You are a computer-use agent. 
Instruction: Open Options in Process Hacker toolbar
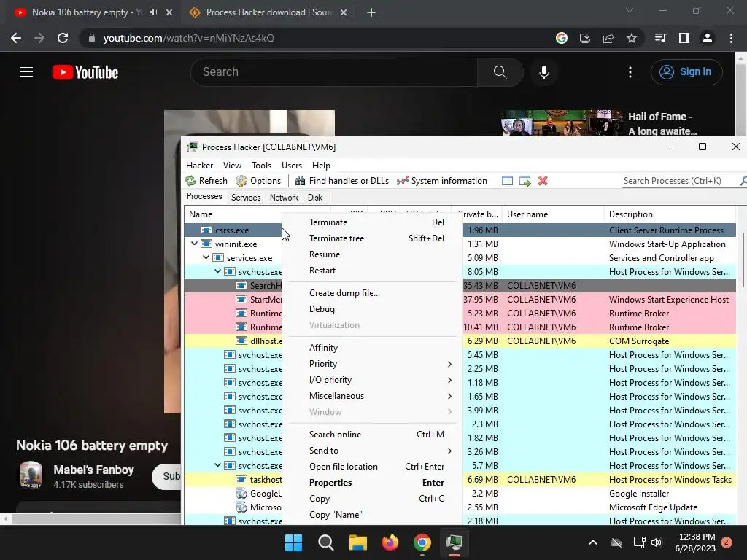coord(259,181)
